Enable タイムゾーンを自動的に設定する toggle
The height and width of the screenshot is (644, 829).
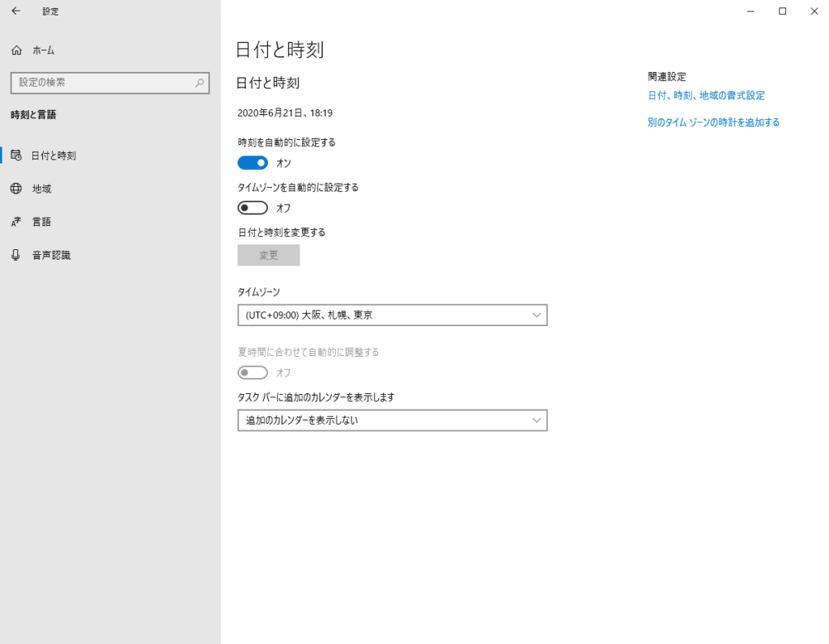click(253, 208)
